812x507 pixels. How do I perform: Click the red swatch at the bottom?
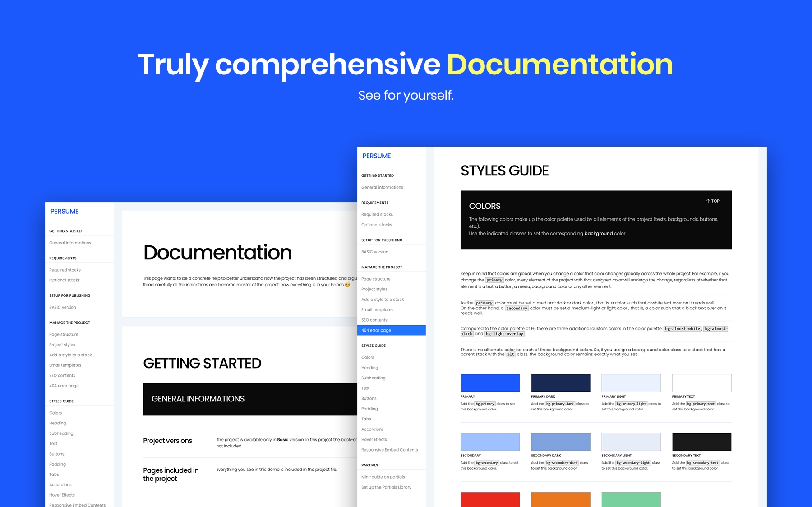tap(490, 500)
